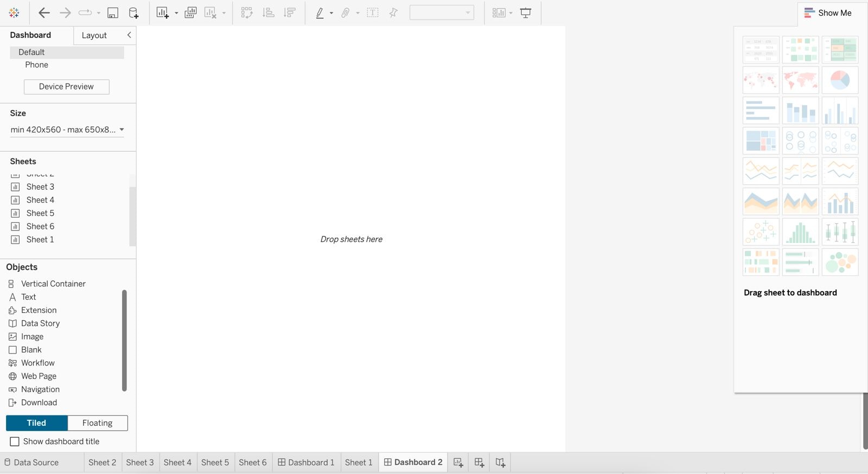868x474 pixels.
Task: Add new dashboard tab at bottom
Action: coord(480,463)
